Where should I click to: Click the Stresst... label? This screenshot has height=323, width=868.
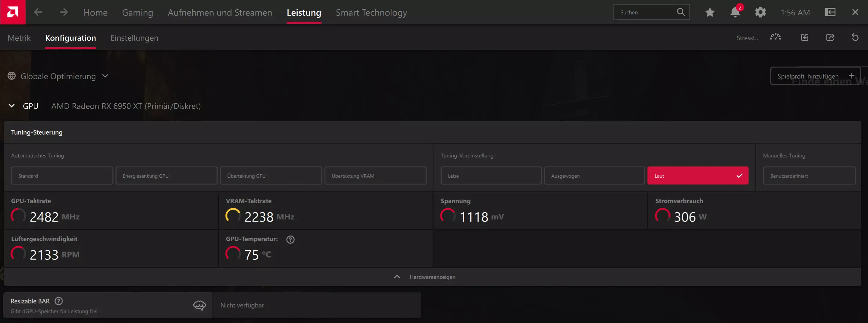point(748,38)
